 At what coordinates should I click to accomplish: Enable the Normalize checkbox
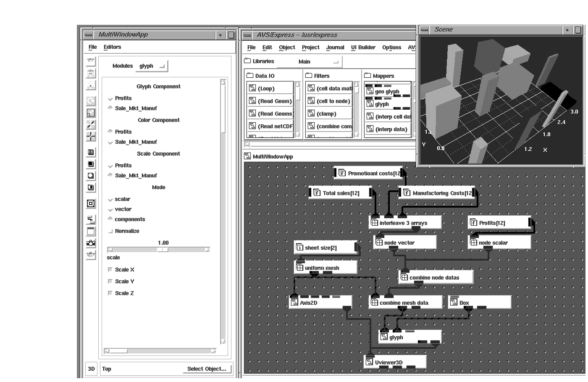pos(111,231)
